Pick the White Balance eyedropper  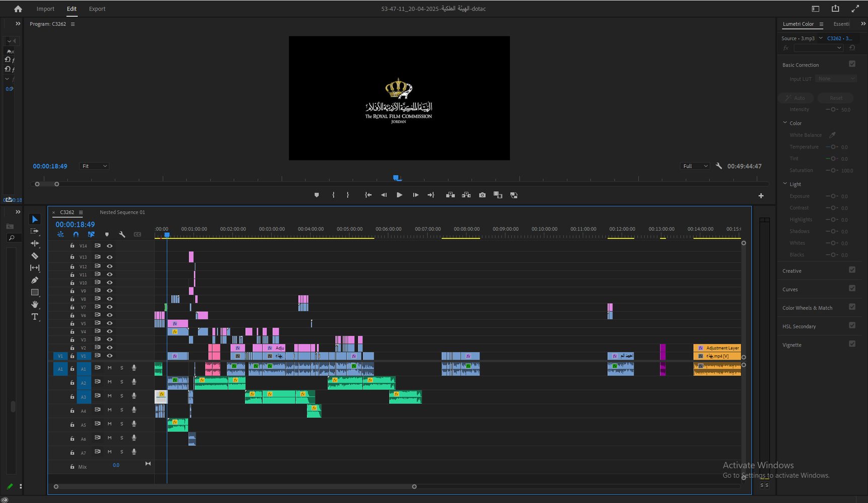832,135
